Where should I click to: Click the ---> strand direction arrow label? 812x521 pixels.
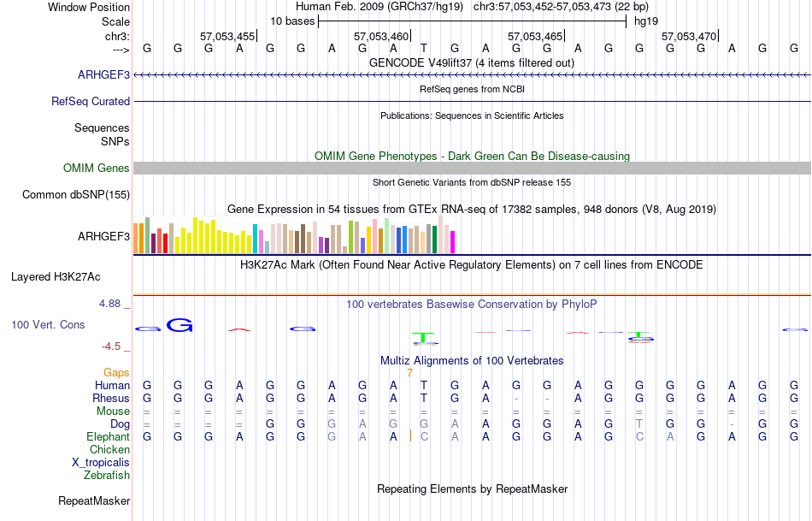point(121,50)
